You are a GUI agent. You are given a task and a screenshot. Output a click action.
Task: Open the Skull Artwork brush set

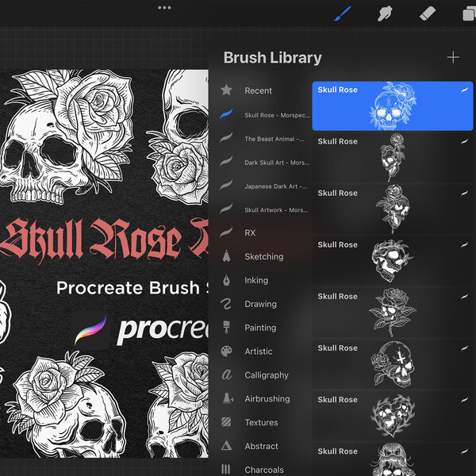(264, 209)
